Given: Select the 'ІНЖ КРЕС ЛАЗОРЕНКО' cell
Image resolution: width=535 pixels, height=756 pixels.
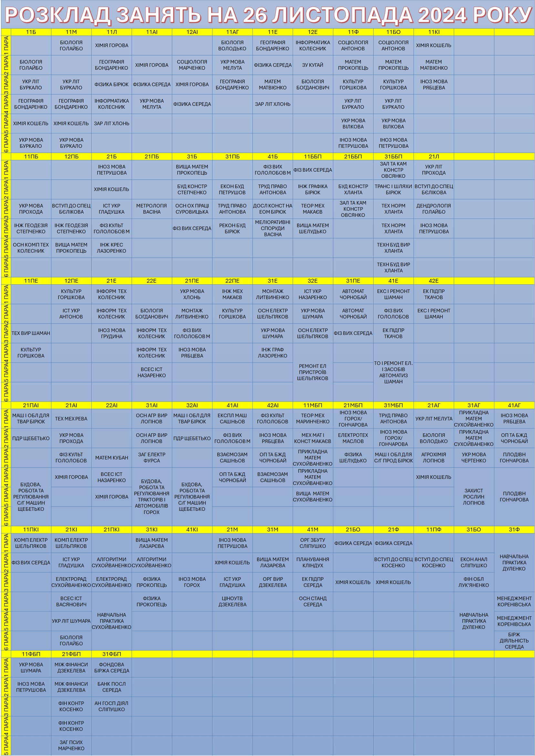Looking at the screenshot, I should pyautogui.click(x=112, y=247).
